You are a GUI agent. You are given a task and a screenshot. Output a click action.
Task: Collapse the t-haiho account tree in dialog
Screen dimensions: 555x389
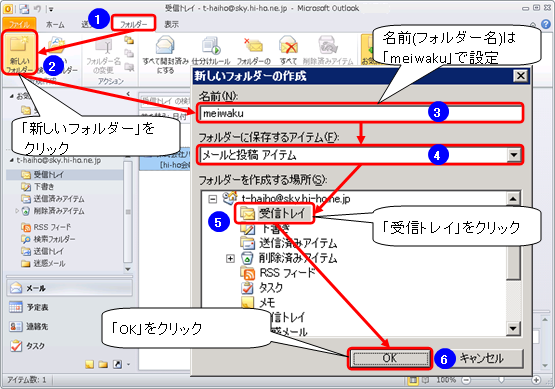pos(212,199)
